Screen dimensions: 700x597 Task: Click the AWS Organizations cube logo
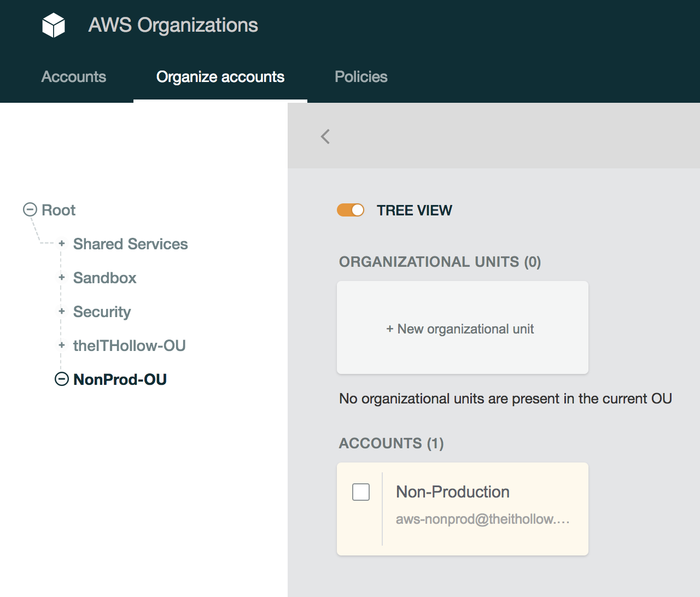coord(54,26)
